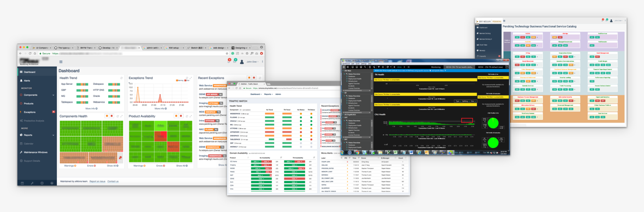
Task: Click Errors link under Product Availability
Action: (x=161, y=166)
